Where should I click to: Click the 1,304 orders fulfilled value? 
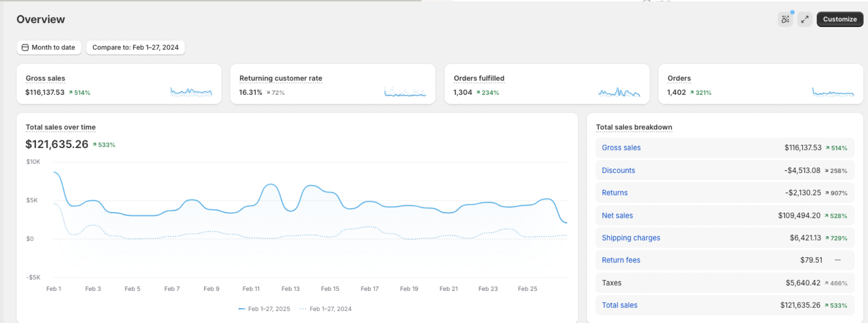point(462,93)
